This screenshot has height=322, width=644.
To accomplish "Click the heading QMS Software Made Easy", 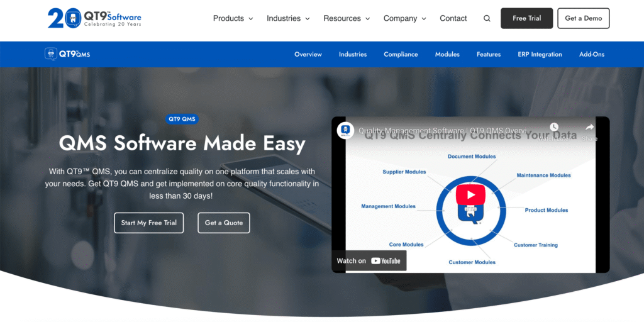I will tap(182, 144).
